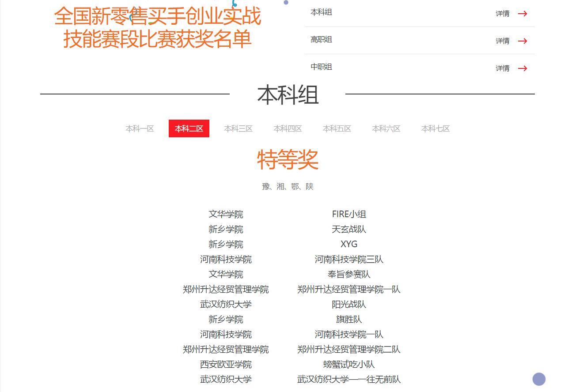The height and width of the screenshot is (392, 568).
Task: Click the 西安欧亚学院 school entry
Action: point(226,364)
